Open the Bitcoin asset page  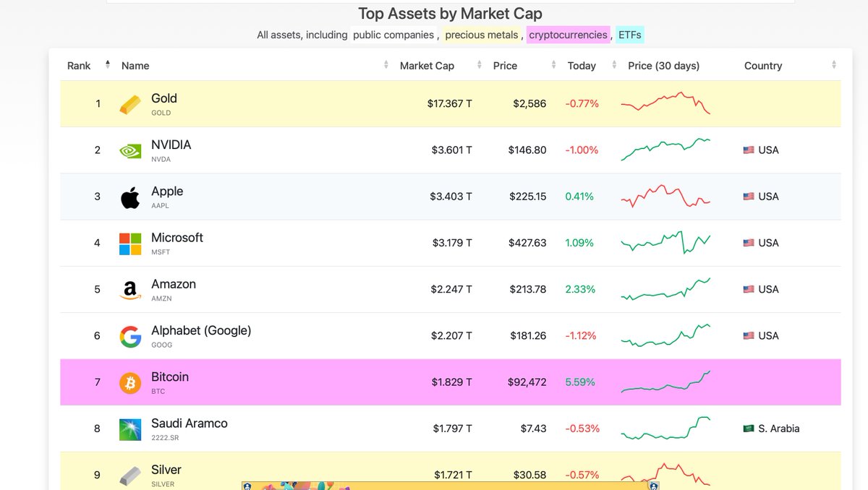170,377
